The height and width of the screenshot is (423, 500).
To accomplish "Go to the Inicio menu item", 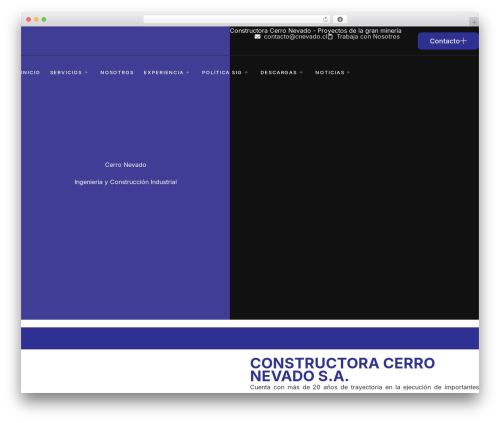I will 31,72.
